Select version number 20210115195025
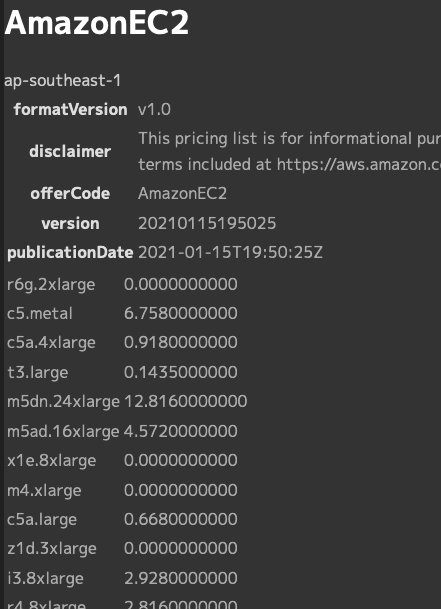This screenshot has height=609, width=441. point(207,223)
